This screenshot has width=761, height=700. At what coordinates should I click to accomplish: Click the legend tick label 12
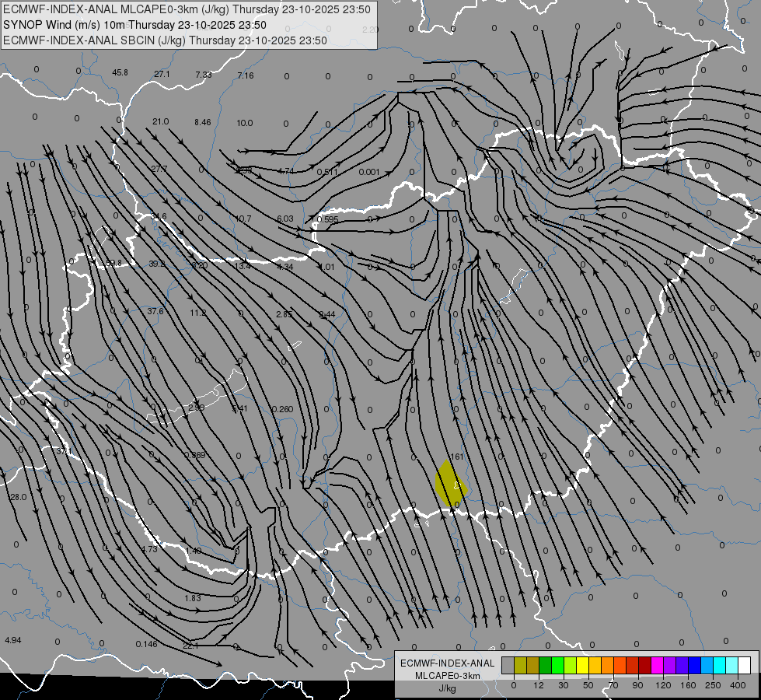(538, 685)
